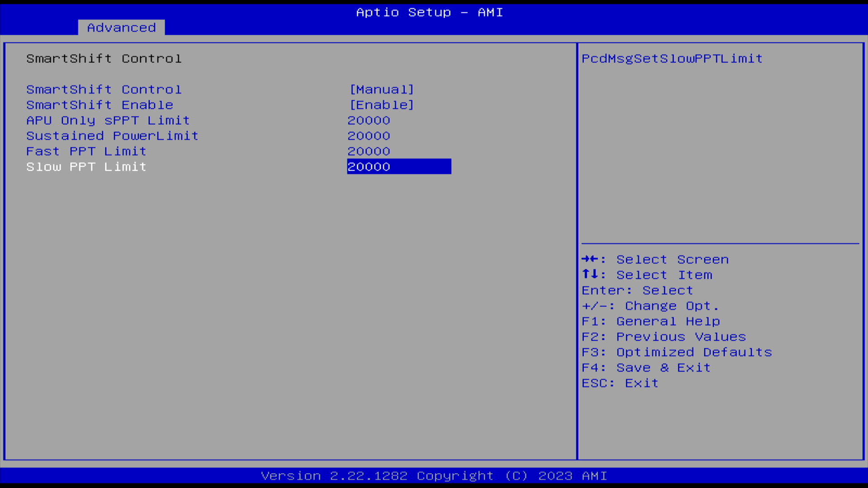
Task: Click the Aptio Setup - AMI title
Action: pos(429,12)
